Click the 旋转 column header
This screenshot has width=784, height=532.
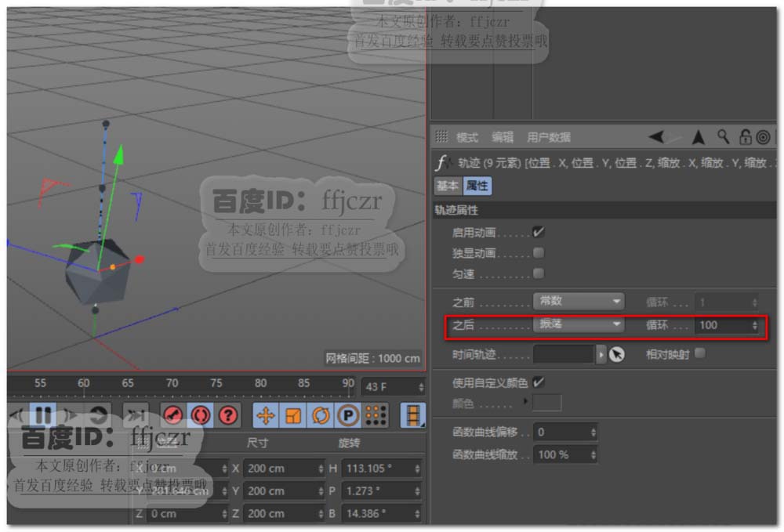(349, 443)
